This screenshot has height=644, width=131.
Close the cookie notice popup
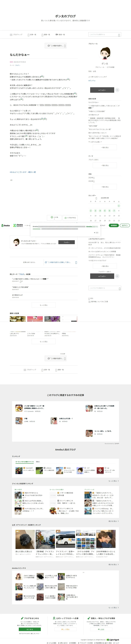[x=96, y=233]
